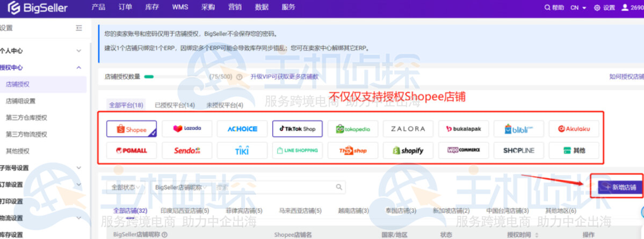Select the LINE SHOPPING platform
The height and width of the screenshot is (239, 644).
point(298,150)
